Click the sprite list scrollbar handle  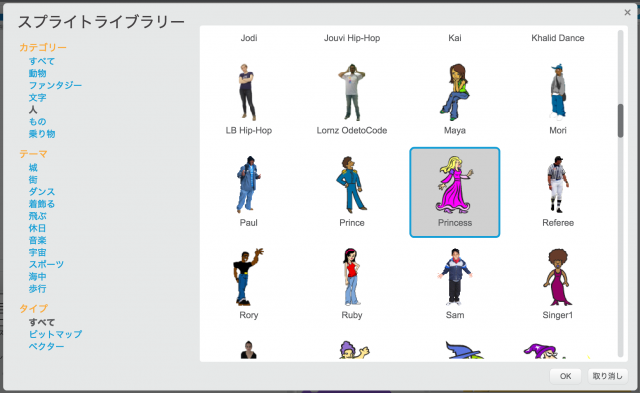tap(620, 121)
